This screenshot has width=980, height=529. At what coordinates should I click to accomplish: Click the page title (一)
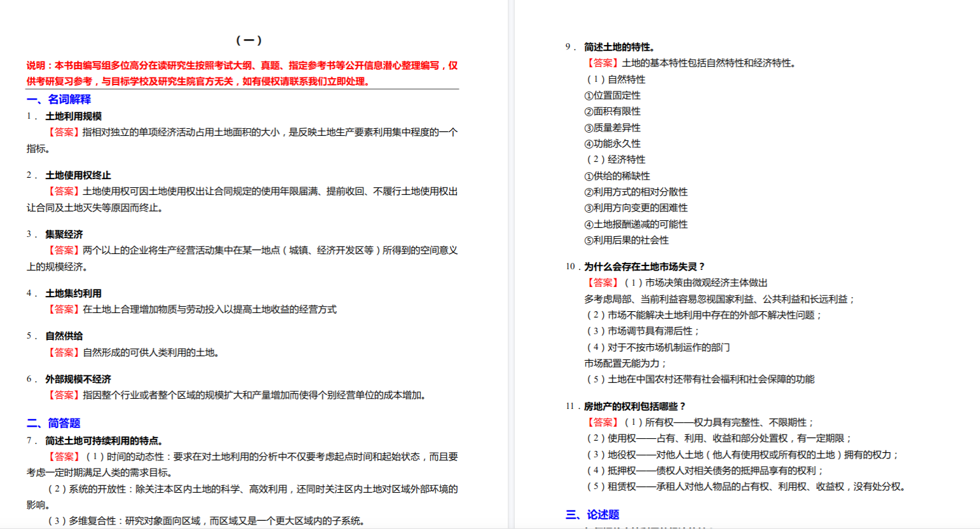tap(248, 41)
